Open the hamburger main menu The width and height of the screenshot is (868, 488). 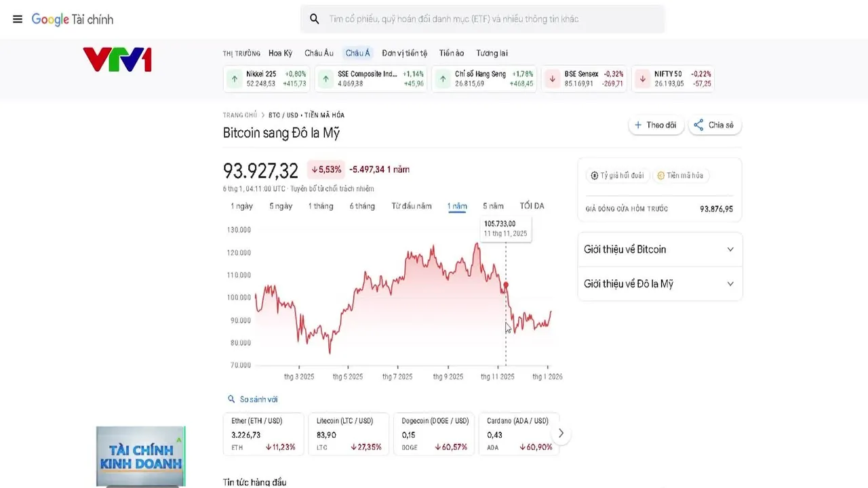(18, 19)
